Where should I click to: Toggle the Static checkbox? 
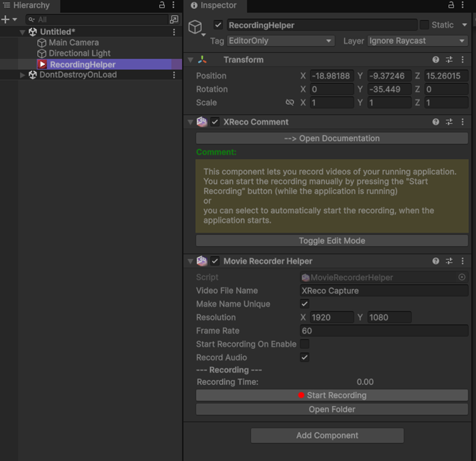pos(424,25)
